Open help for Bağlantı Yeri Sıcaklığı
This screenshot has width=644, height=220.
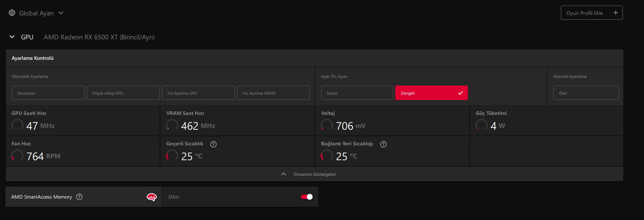[383, 144]
